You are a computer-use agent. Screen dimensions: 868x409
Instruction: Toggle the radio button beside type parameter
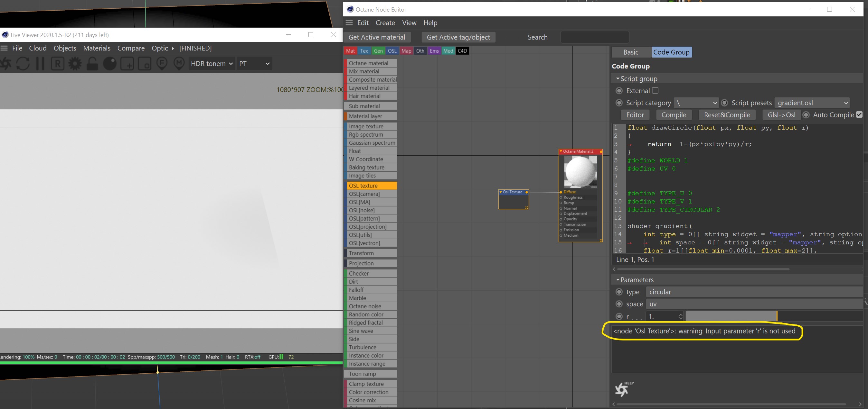click(619, 292)
